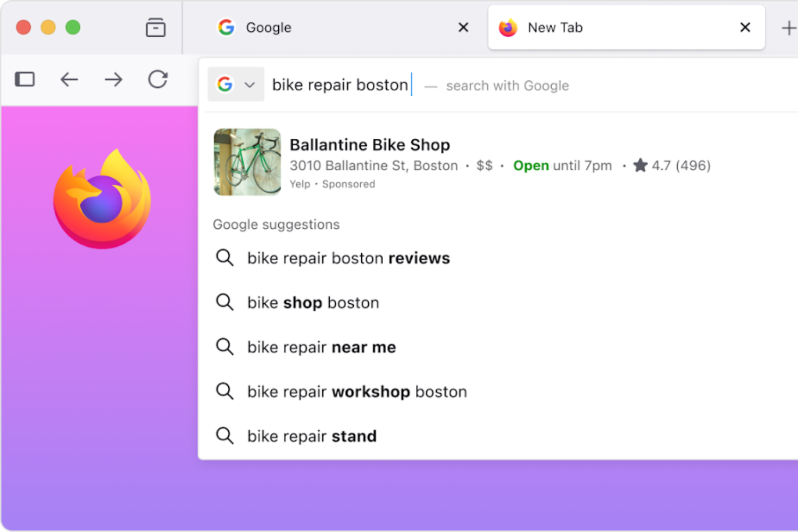This screenshot has width=798, height=532.
Task: Open a new tab with plus icon
Action: [x=788, y=28]
